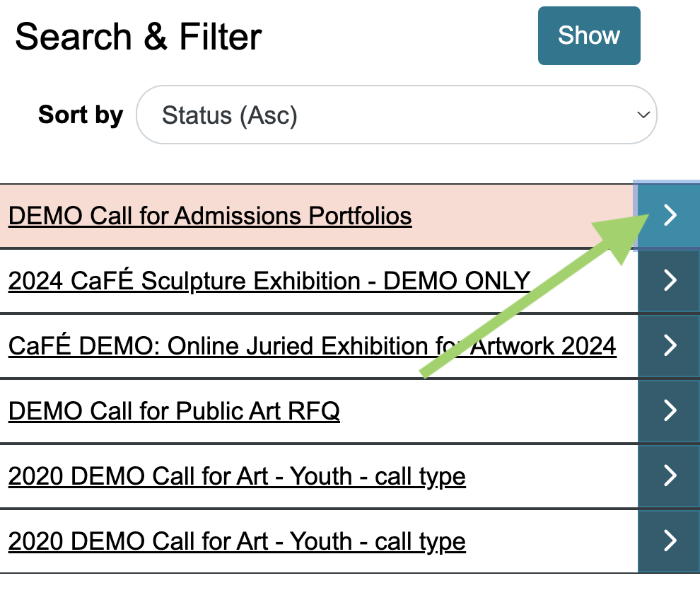This screenshot has width=700, height=600.
Task: Select the highlighted Admissions Portfolios row background
Action: click(x=516, y=216)
